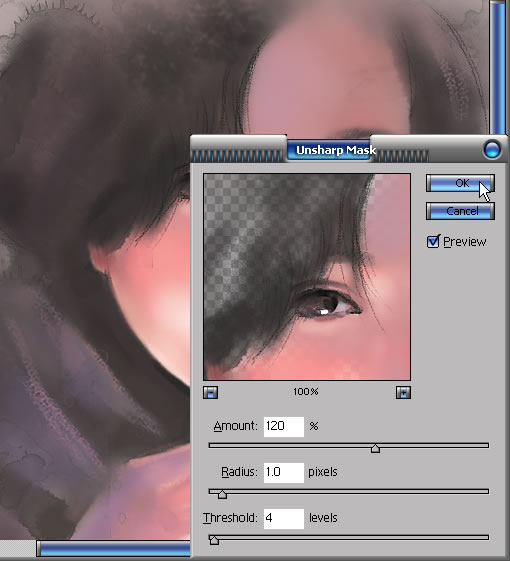
Task: Click the Unsharp Mask title bar label
Action: point(336,150)
